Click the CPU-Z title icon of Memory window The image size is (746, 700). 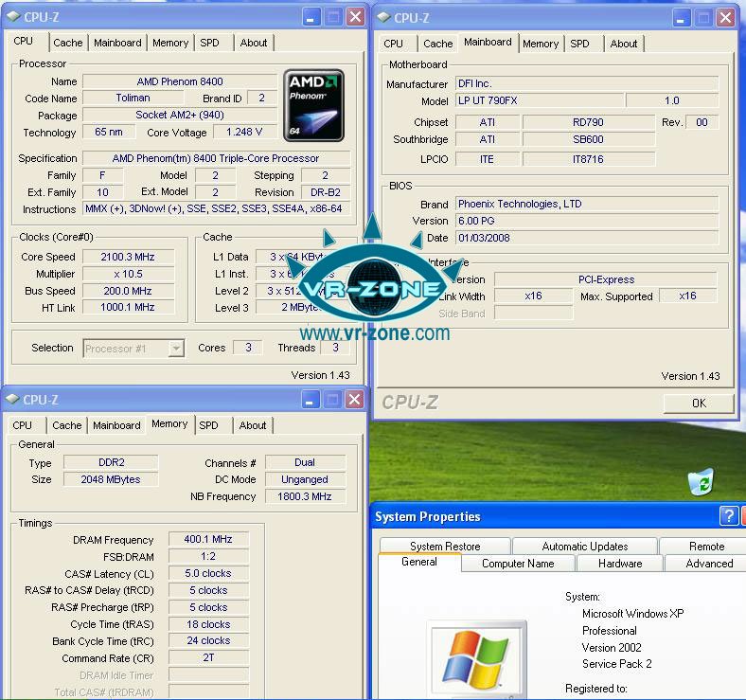(13, 399)
